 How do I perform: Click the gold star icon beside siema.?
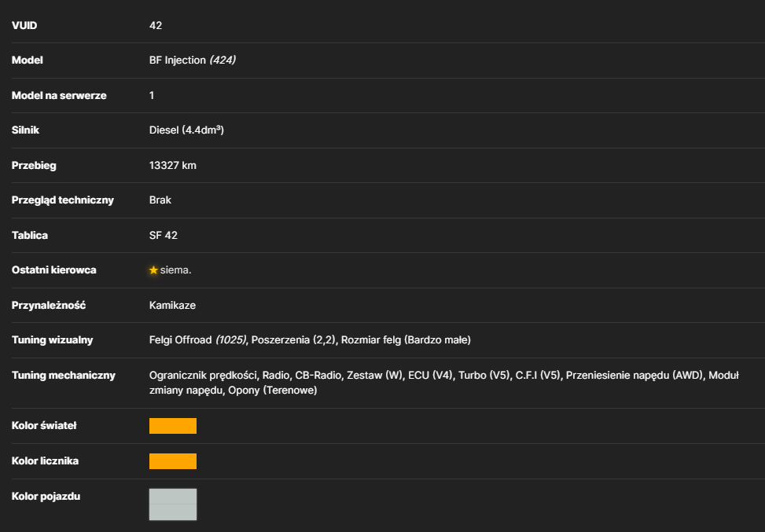[153, 270]
